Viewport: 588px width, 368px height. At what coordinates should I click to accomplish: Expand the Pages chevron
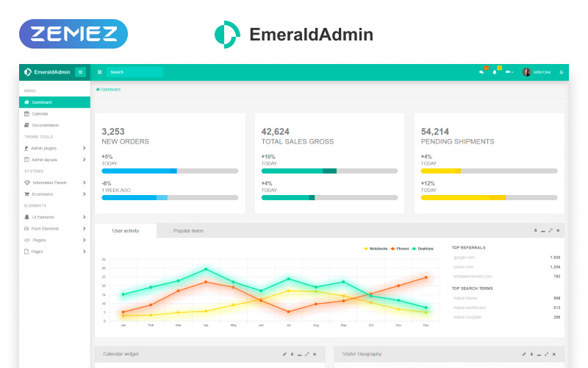pos(84,252)
